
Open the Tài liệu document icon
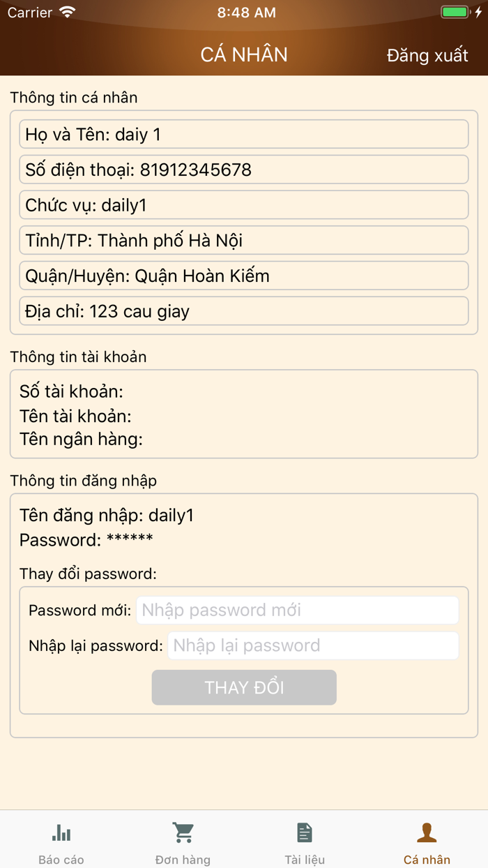[x=305, y=832]
